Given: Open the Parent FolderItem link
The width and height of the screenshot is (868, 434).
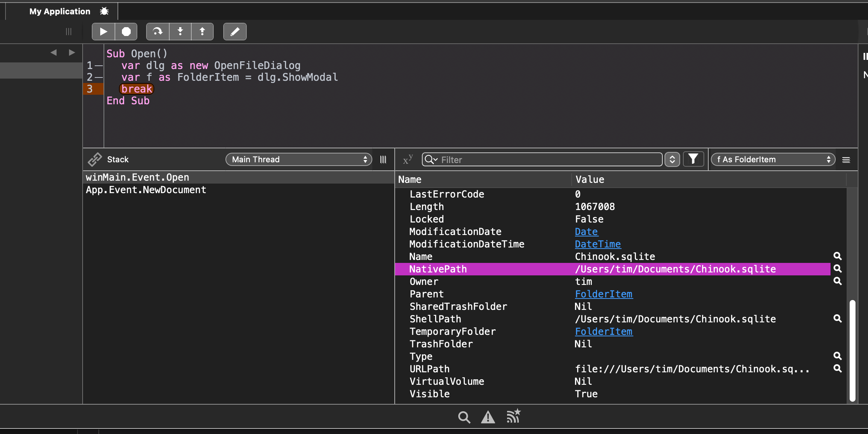Looking at the screenshot, I should point(603,294).
